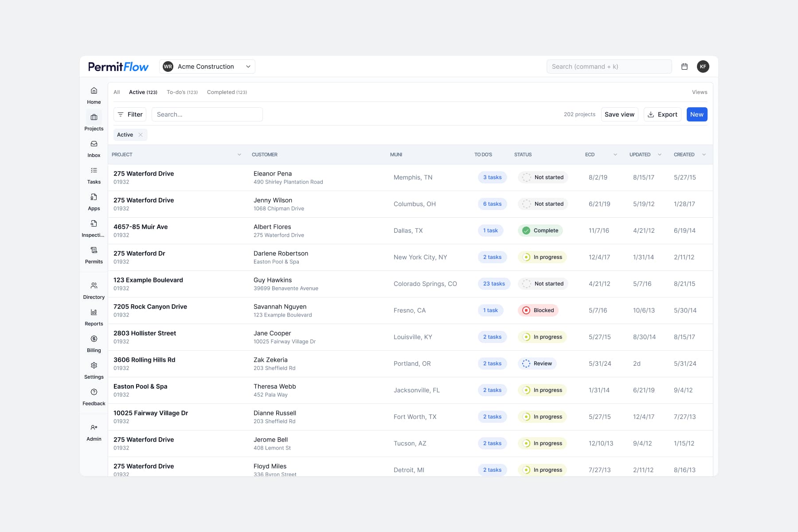798x532 pixels.
Task: Open the Permits section icon
Action: [x=94, y=250]
